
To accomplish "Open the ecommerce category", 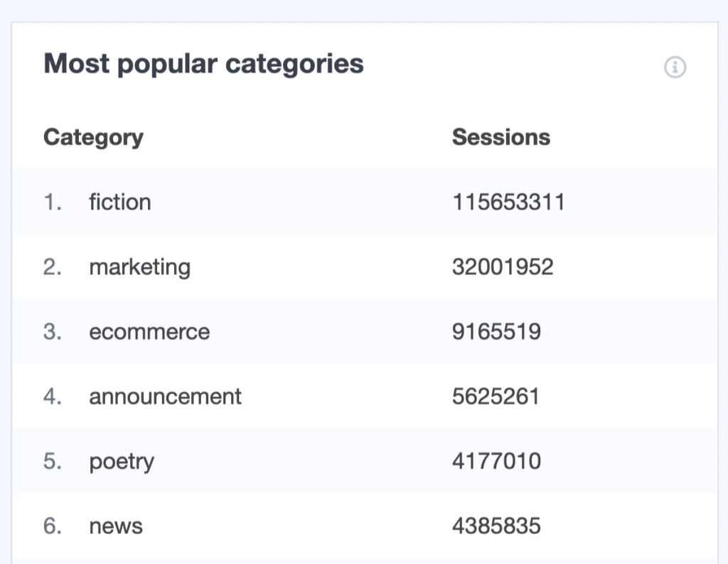I will (x=149, y=332).
